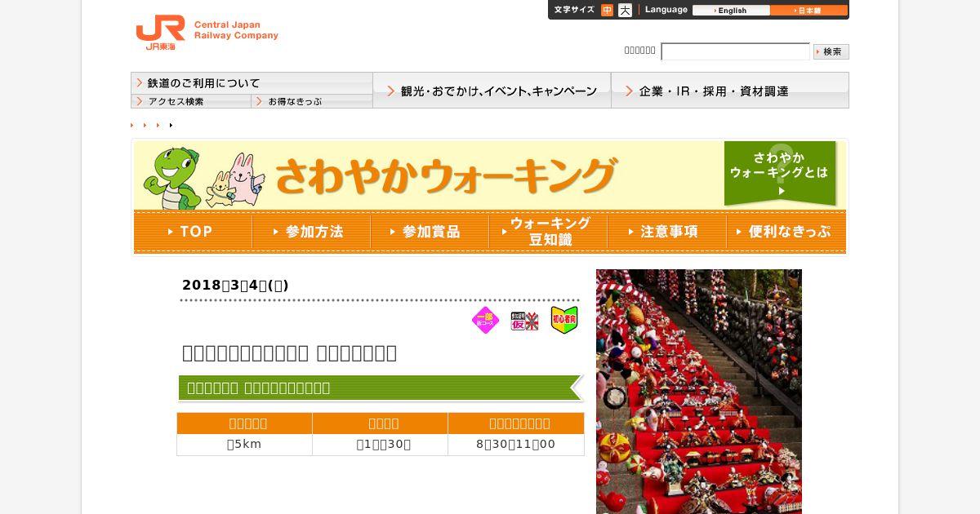The image size is (980, 514).
Task: Open 観光・おでかけ、イベント、キャンペーン menu
Action: [x=492, y=91]
